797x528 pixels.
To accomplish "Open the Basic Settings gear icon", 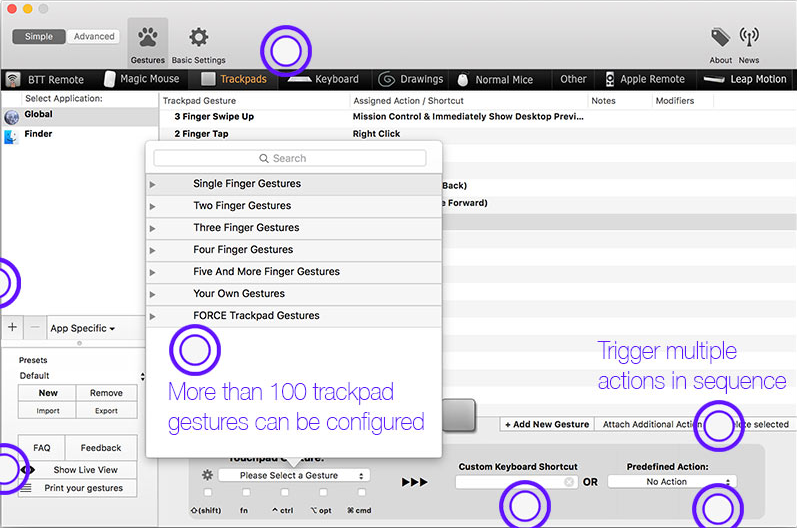I will pos(198,37).
